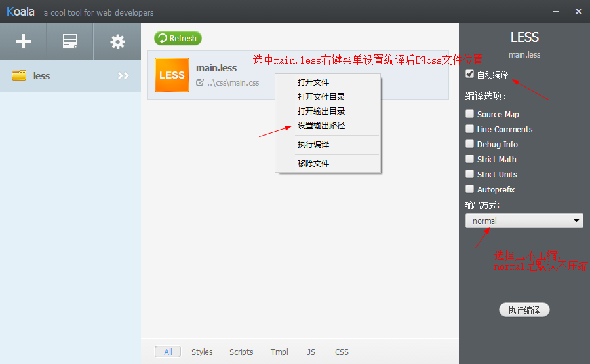The image size is (590, 364).
Task: Select the less project folder
Action: pos(70,76)
